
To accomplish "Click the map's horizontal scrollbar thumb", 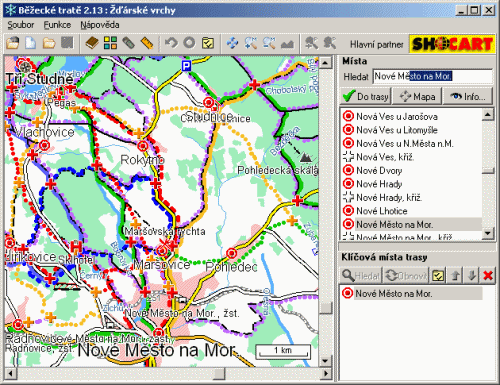I will tap(219, 373).
